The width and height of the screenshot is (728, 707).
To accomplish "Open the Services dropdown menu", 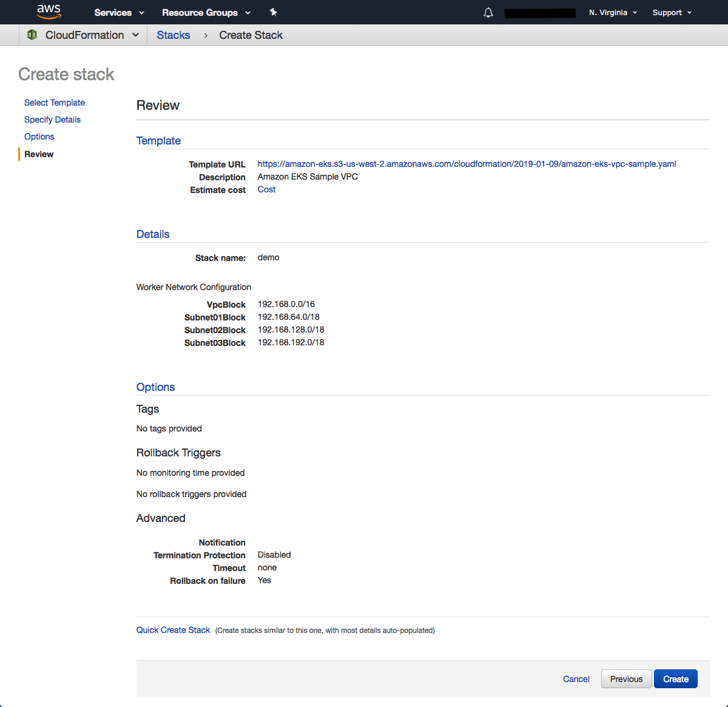I will (120, 12).
